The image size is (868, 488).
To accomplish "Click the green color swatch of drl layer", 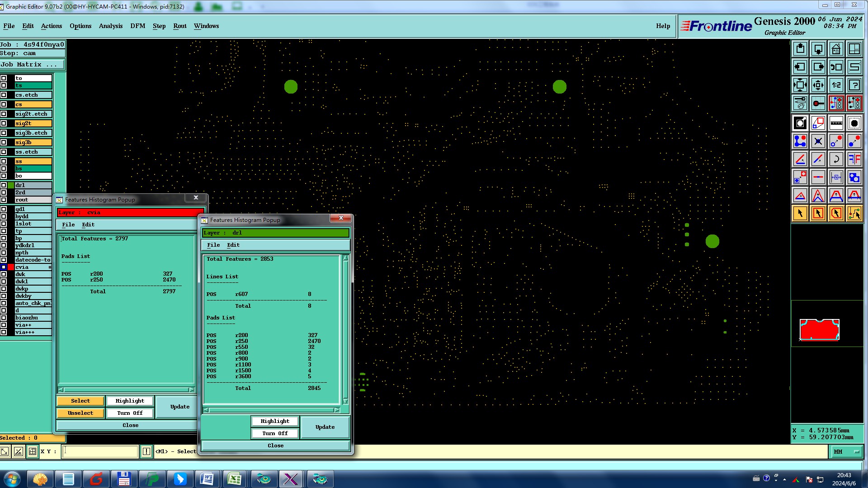I will point(11,185).
